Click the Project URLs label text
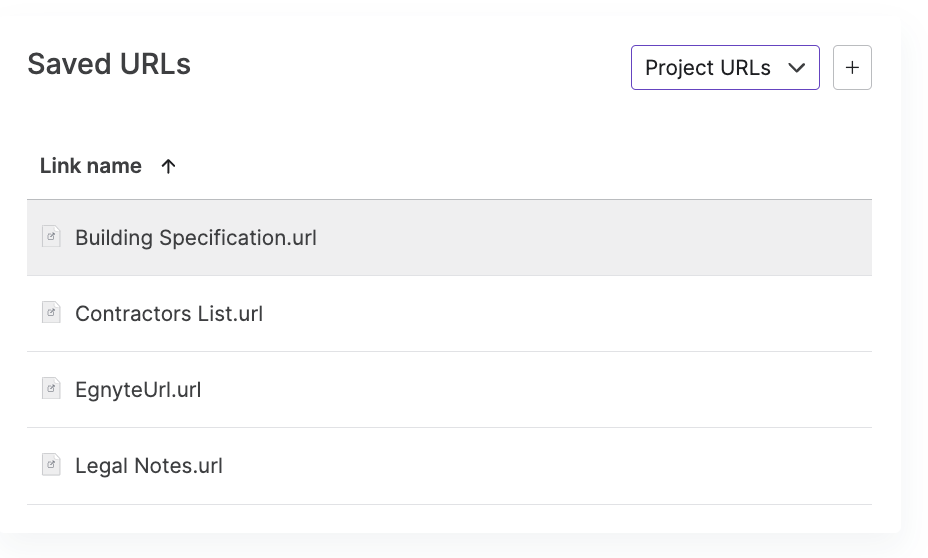The width and height of the screenshot is (928, 558). tap(708, 68)
